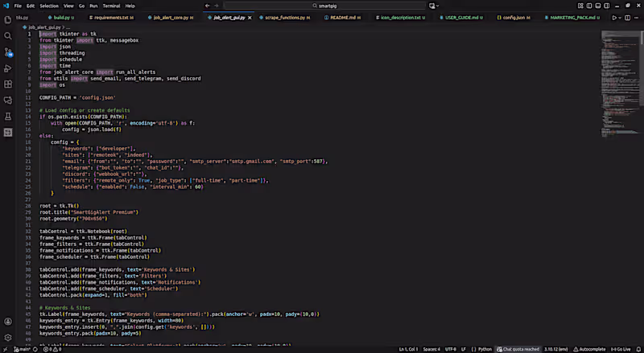Open the Terminal menu
This screenshot has height=353, width=644.
(x=112, y=6)
